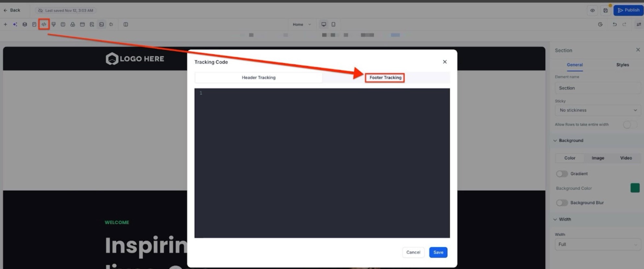Switch to the mobile device view icon
The width and height of the screenshot is (644, 269).
pyautogui.click(x=333, y=24)
